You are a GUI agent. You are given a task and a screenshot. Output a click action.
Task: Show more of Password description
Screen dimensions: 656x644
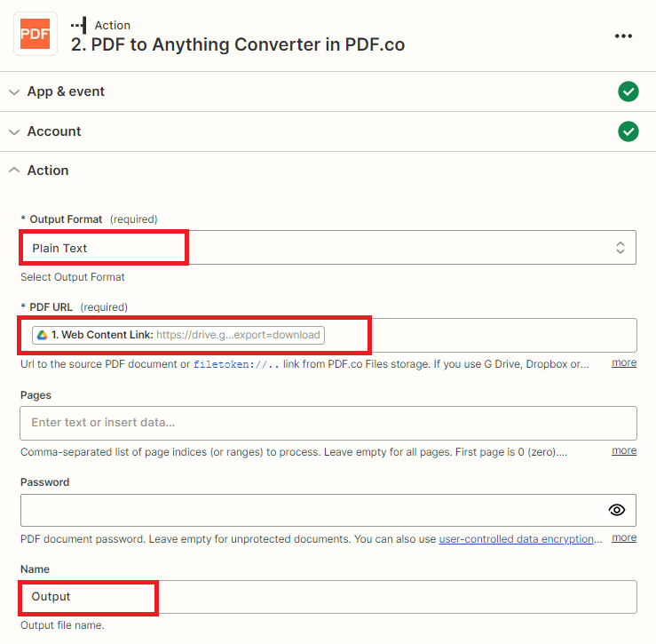624,537
